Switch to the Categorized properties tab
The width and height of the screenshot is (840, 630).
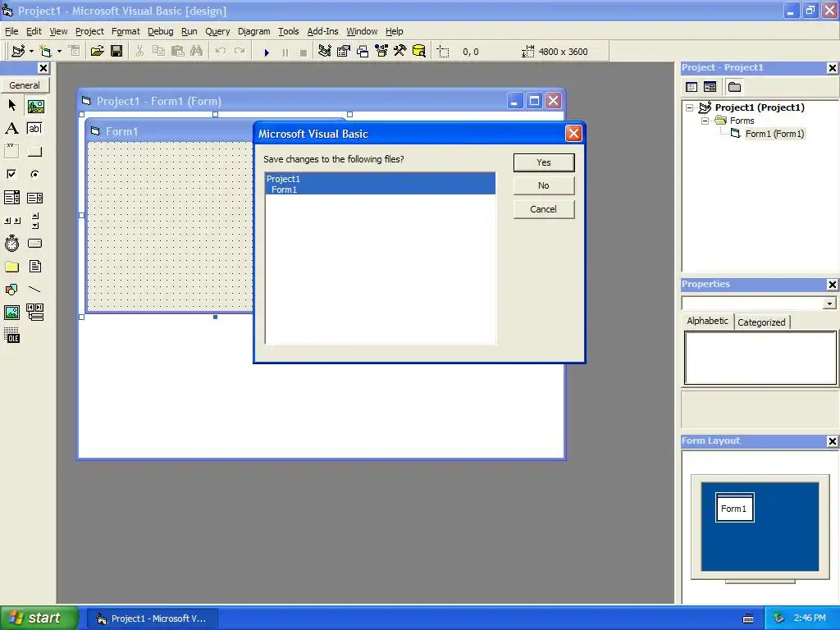coord(761,322)
